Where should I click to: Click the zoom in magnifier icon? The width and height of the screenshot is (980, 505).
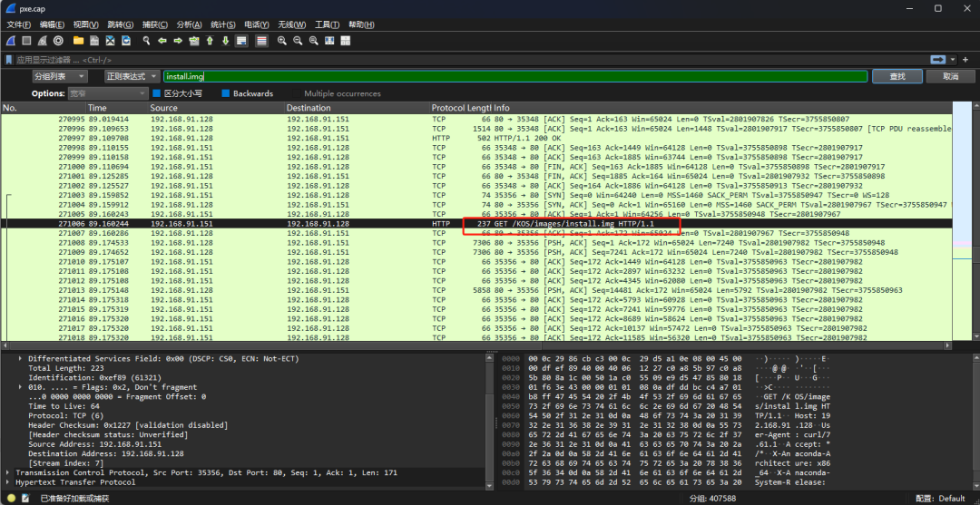pos(282,41)
